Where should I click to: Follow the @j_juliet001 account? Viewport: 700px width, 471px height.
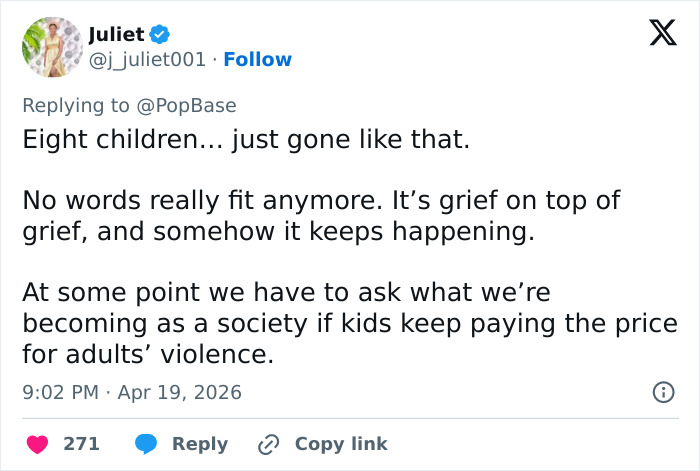pos(258,60)
